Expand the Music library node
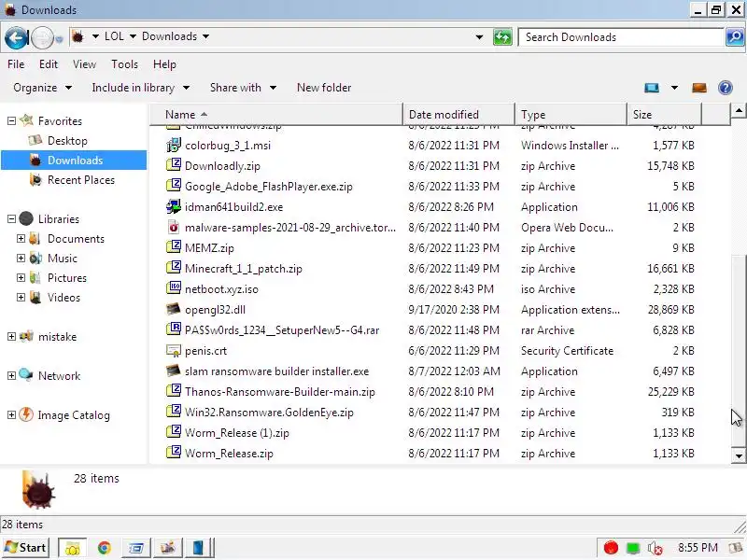Image resolution: width=747 pixels, height=560 pixels. 21,259
